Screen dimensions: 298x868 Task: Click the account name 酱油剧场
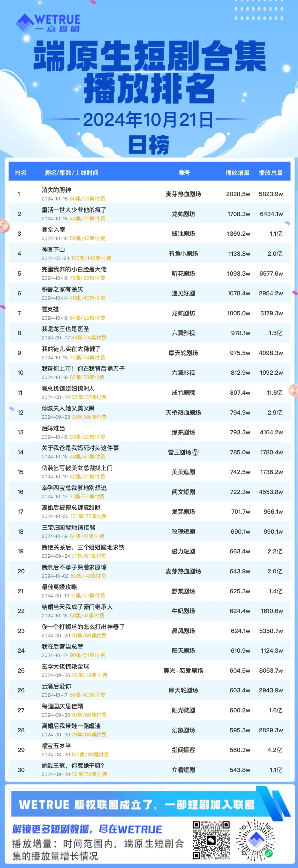[183, 234]
